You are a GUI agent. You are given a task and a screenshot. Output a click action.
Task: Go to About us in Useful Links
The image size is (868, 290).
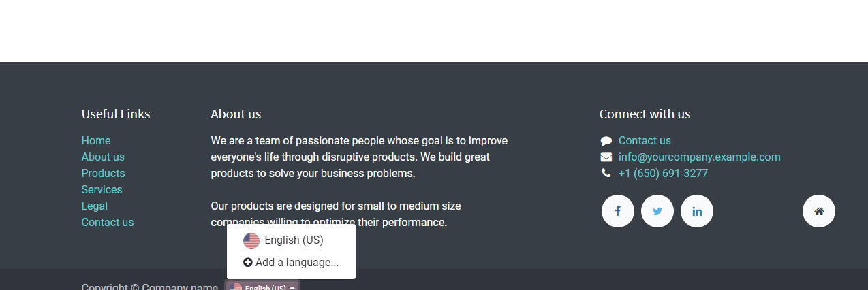coord(103,157)
